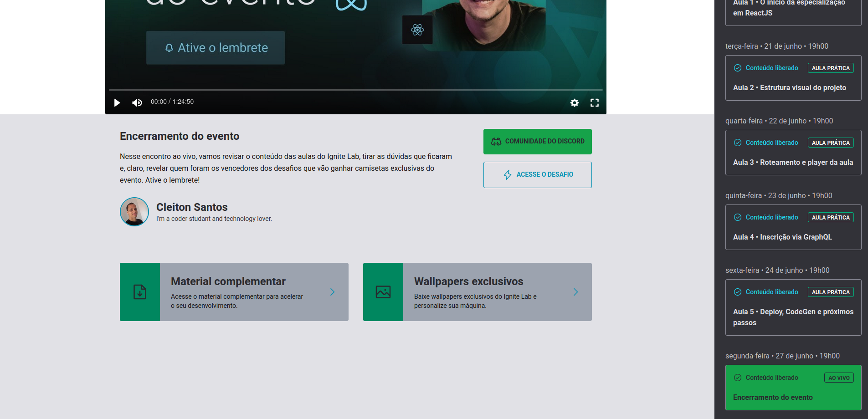Mute the video volume icon
Viewport: 868px width, 419px height.
pyautogui.click(x=137, y=102)
